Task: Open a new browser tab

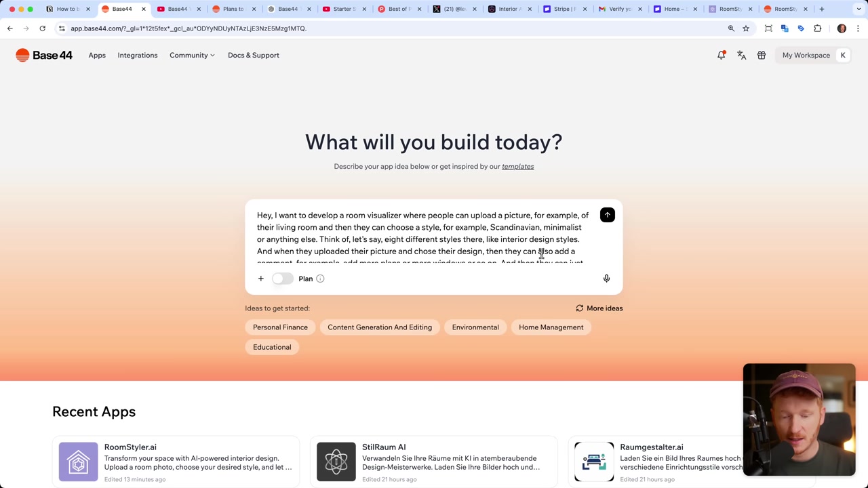Action: (821, 9)
